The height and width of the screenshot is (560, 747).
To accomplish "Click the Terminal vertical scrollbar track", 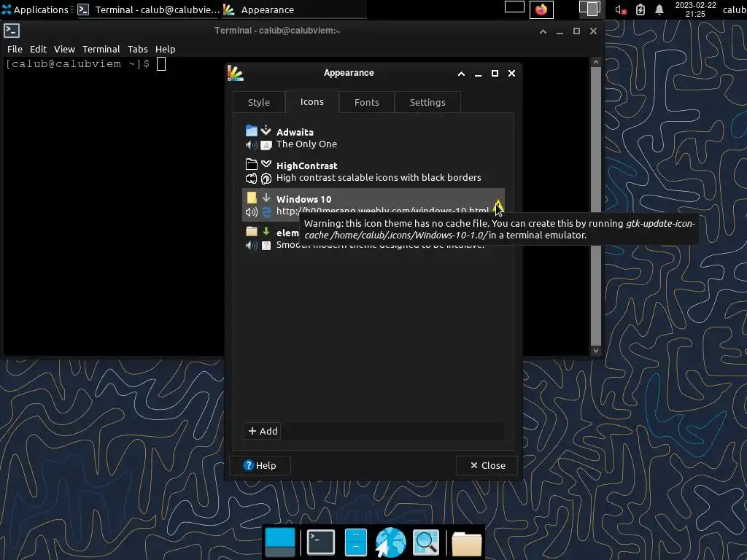I will 595,206.
